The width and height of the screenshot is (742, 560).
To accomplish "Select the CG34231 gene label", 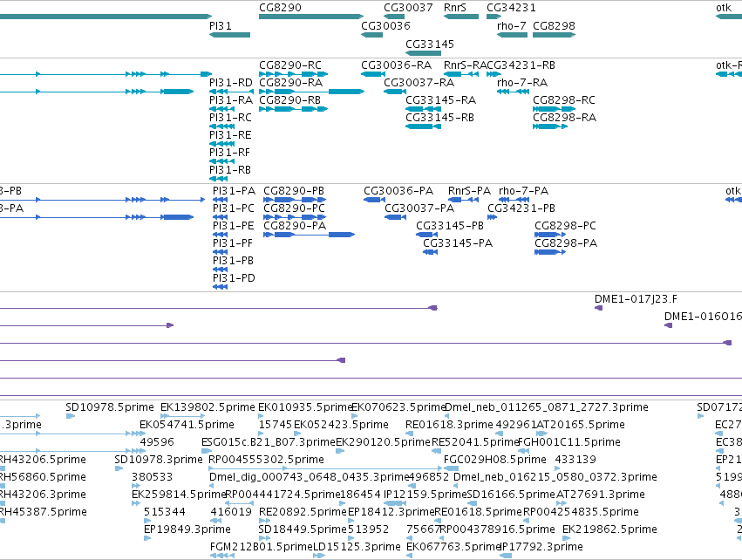I will click(511, 8).
